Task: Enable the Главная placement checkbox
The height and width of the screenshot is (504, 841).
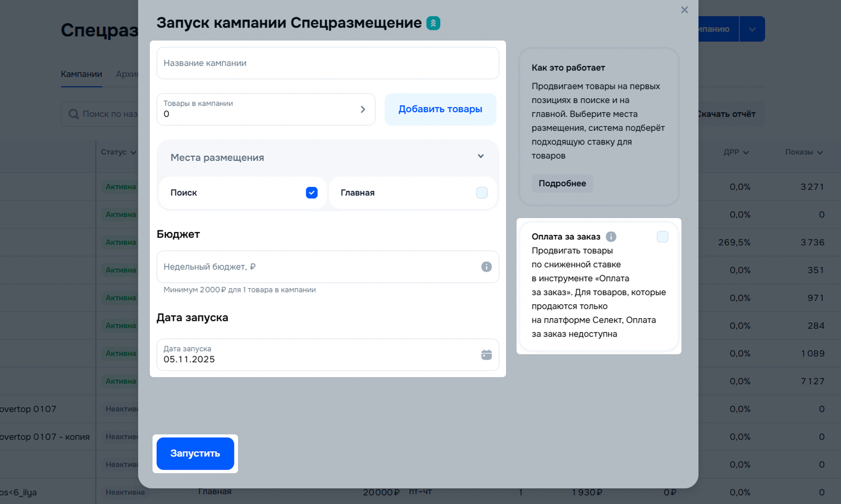Action: [482, 193]
